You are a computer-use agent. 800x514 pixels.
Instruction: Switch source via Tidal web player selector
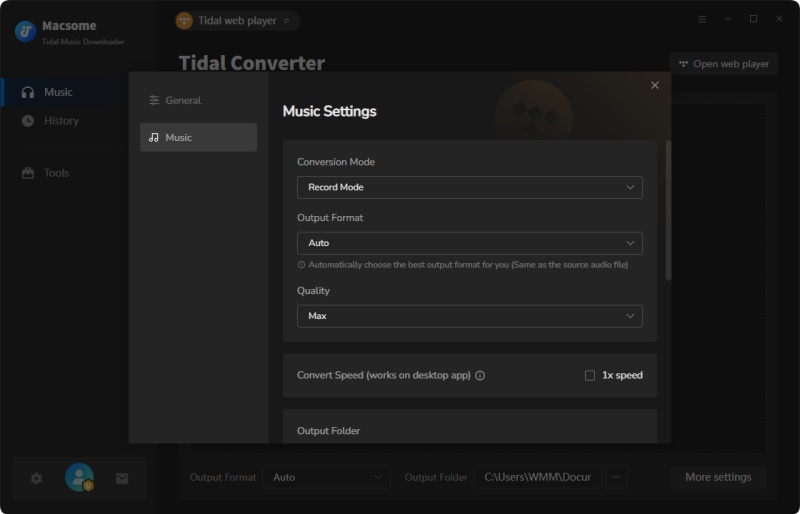point(237,21)
